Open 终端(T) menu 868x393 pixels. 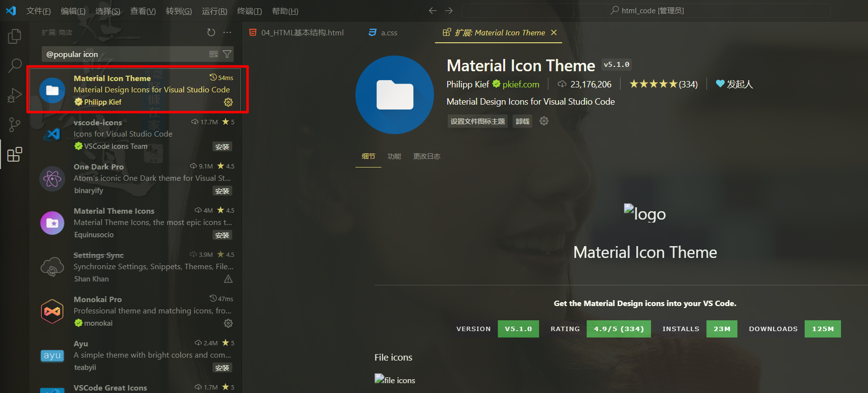tap(249, 11)
